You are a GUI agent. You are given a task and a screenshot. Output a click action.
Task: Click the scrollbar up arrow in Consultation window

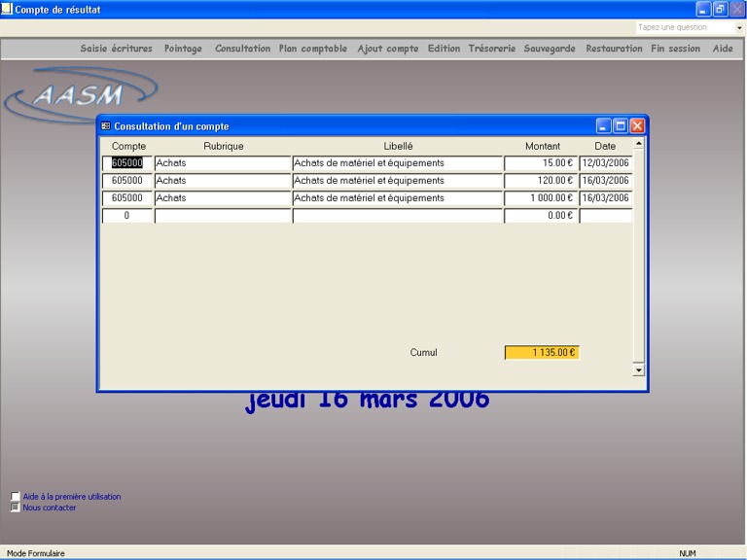[638, 143]
